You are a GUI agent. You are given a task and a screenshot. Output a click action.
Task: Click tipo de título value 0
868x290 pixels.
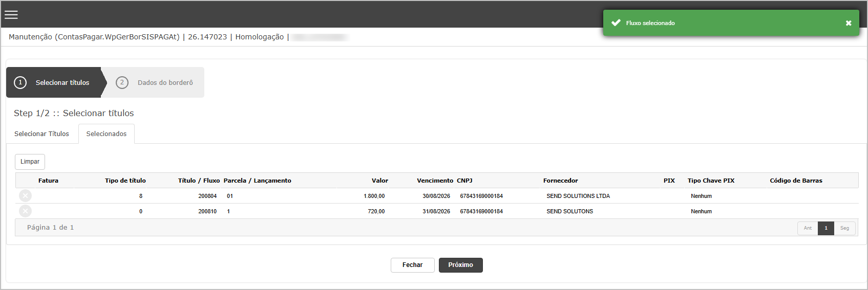141,211
